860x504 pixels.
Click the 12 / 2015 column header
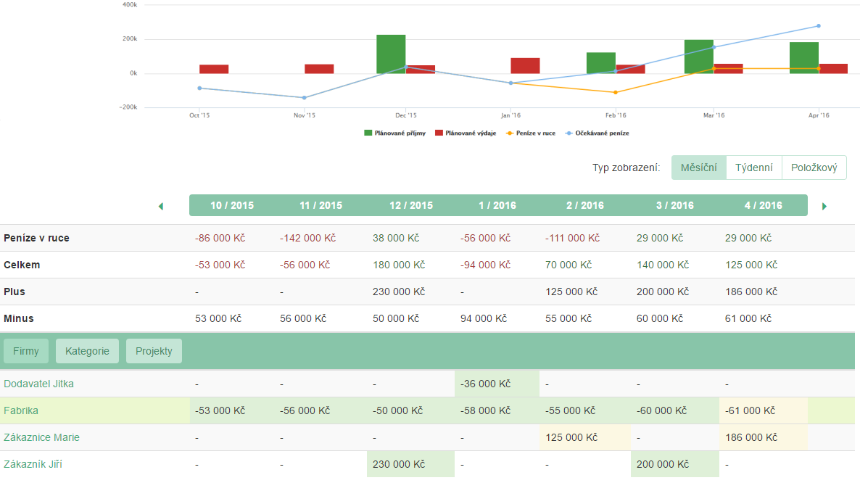[410, 205]
